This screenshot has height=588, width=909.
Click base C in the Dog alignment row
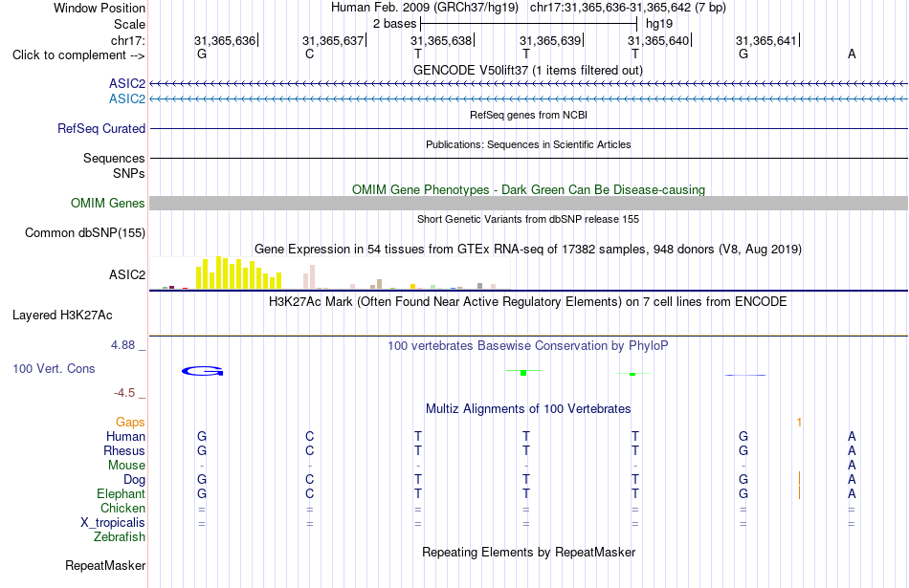point(310,480)
